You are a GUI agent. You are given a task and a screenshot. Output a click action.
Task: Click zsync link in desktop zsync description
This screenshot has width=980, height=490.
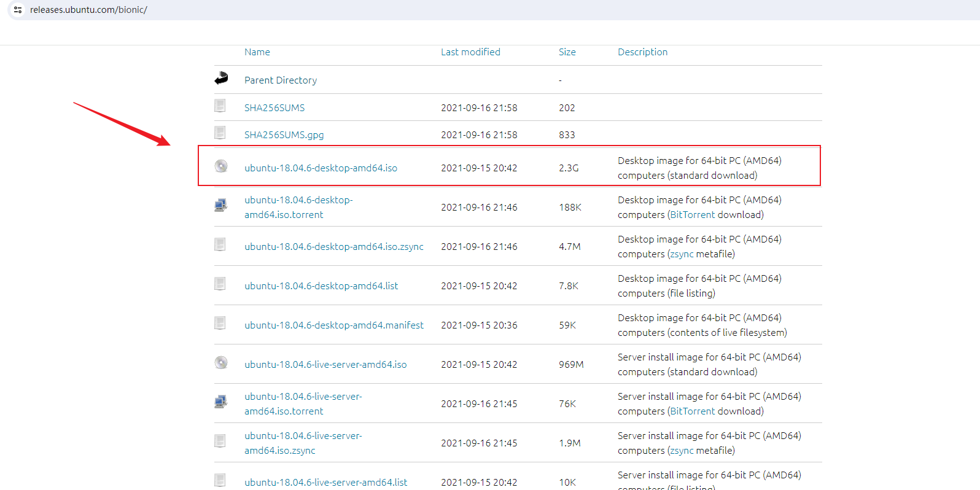[x=682, y=254]
